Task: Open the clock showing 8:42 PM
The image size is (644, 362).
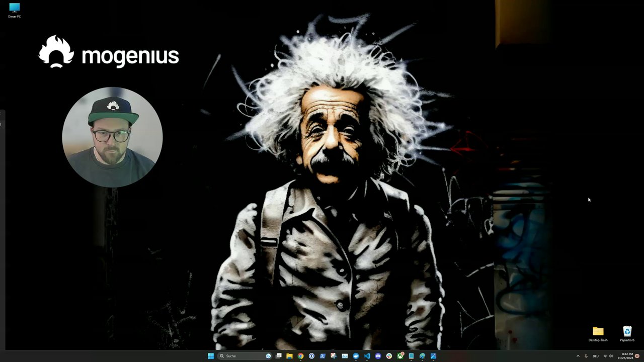Action: tap(625, 356)
